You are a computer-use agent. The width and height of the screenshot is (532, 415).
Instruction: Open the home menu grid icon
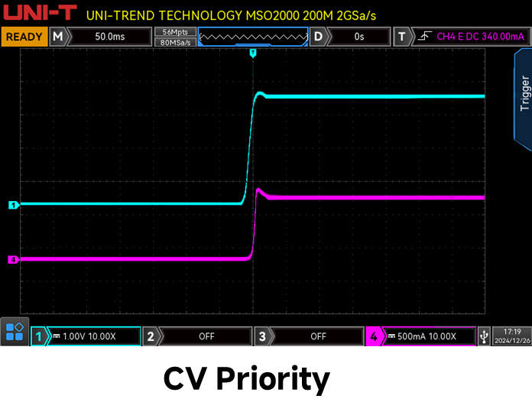tap(15, 332)
